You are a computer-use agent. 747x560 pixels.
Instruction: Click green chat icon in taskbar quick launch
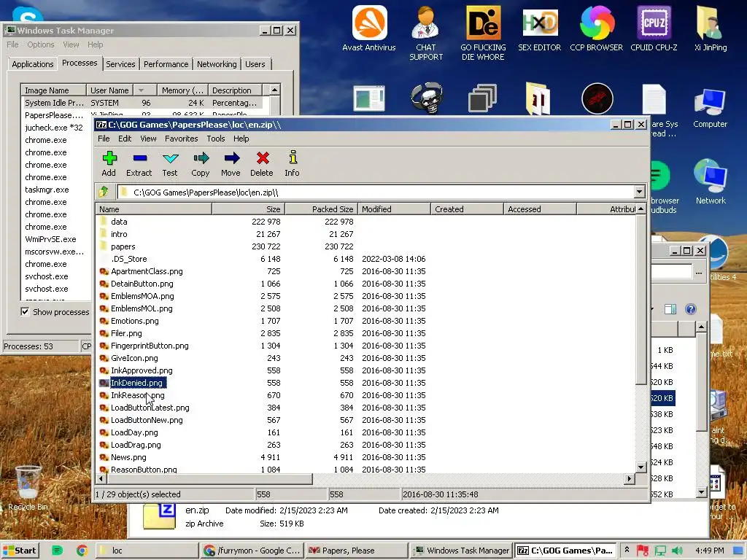[57, 551]
